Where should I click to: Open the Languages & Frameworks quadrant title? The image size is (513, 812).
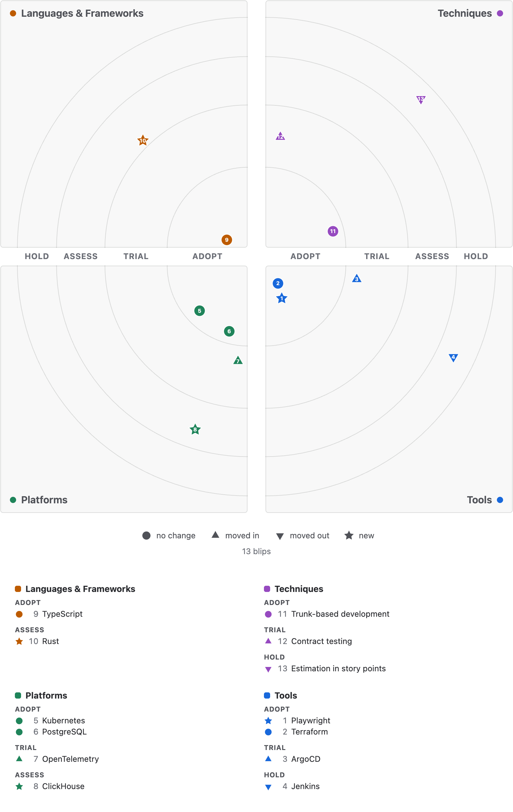point(82,13)
